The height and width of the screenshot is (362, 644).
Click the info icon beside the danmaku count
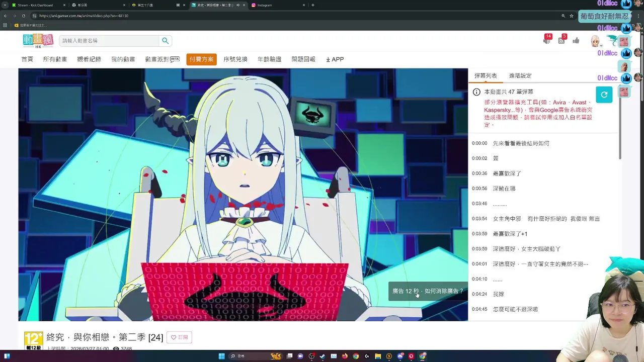pos(476,92)
